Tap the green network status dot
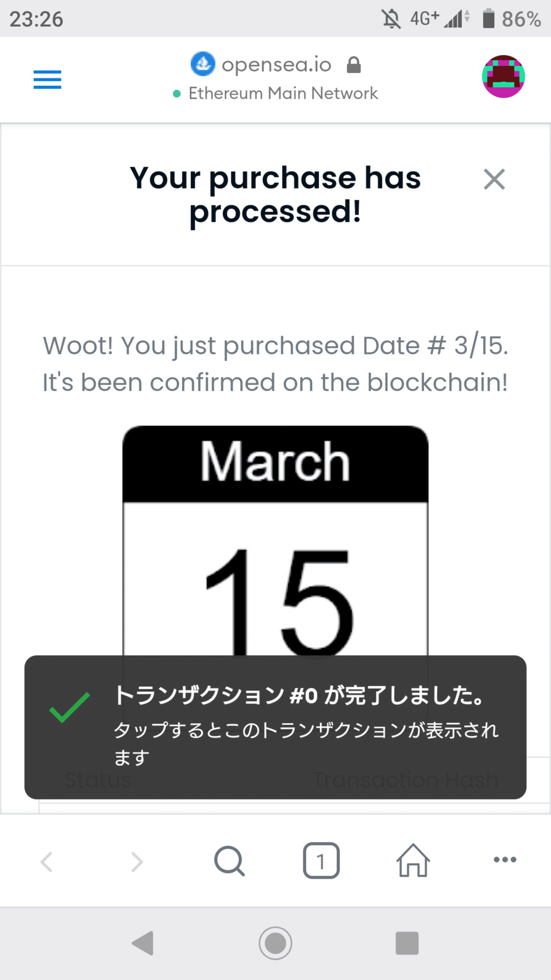 (x=177, y=93)
